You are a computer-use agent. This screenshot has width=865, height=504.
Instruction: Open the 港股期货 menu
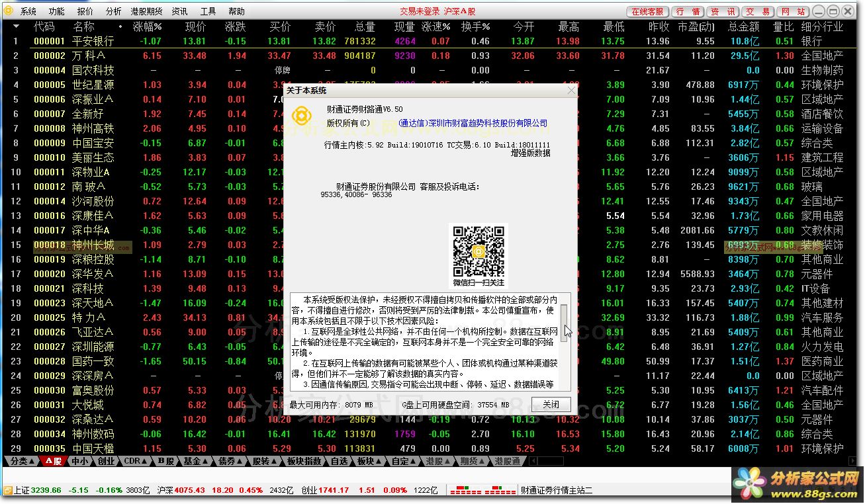click(x=146, y=11)
